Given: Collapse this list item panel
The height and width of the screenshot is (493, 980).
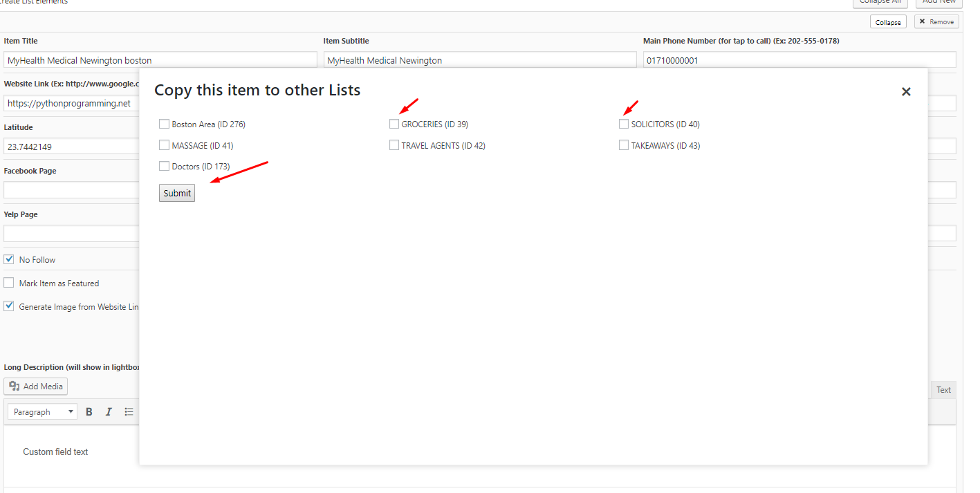Looking at the screenshot, I should (x=888, y=22).
